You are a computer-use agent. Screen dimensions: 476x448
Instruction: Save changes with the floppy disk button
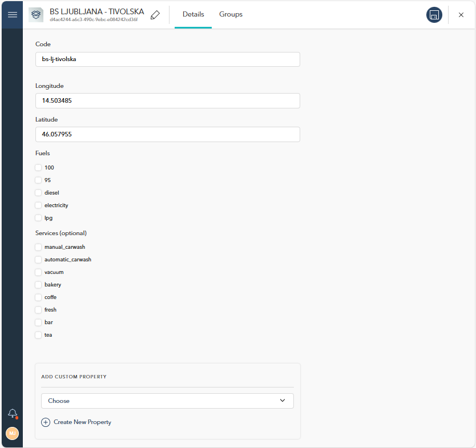click(x=434, y=15)
